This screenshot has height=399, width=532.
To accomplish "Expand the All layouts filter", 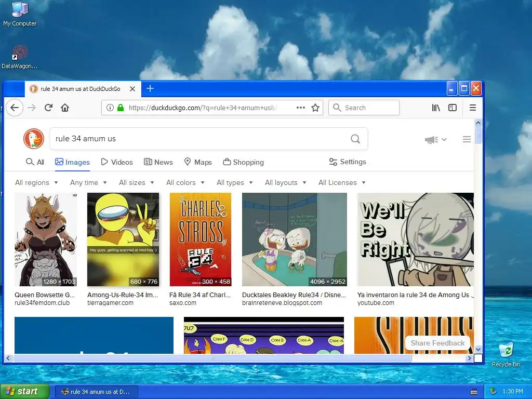I will tap(285, 182).
